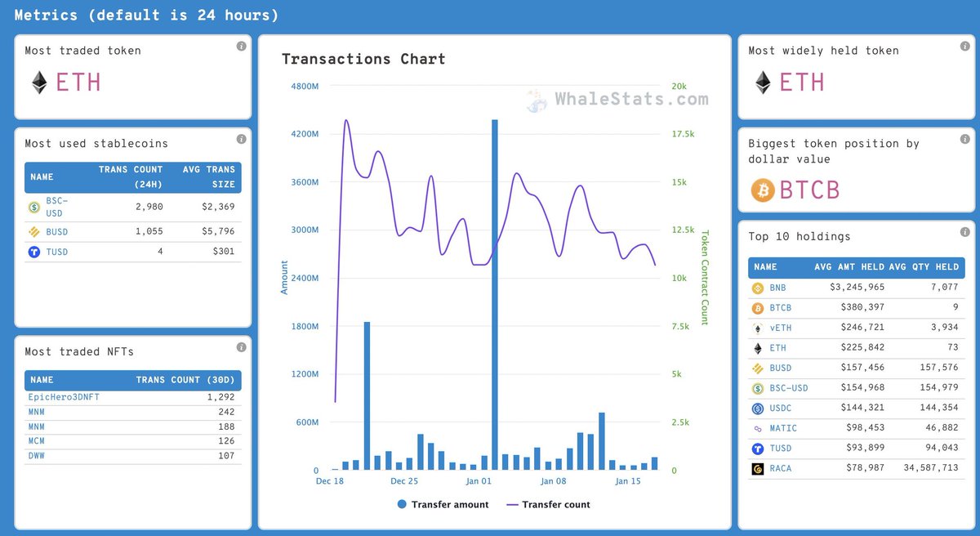
Task: Open vETH link in Top 10 holdings
Action: [781, 328]
